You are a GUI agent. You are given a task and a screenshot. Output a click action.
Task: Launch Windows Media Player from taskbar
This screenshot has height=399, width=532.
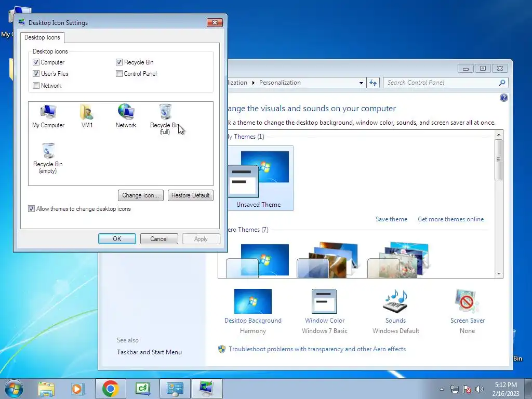[77, 389]
